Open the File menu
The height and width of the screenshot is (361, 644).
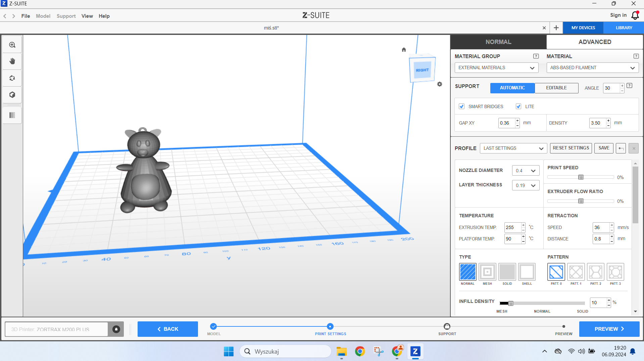point(26,16)
